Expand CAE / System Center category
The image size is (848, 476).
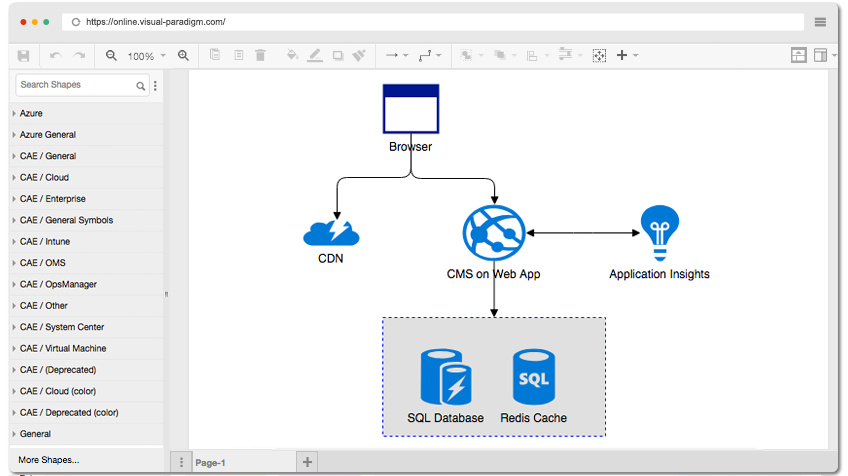click(x=87, y=327)
